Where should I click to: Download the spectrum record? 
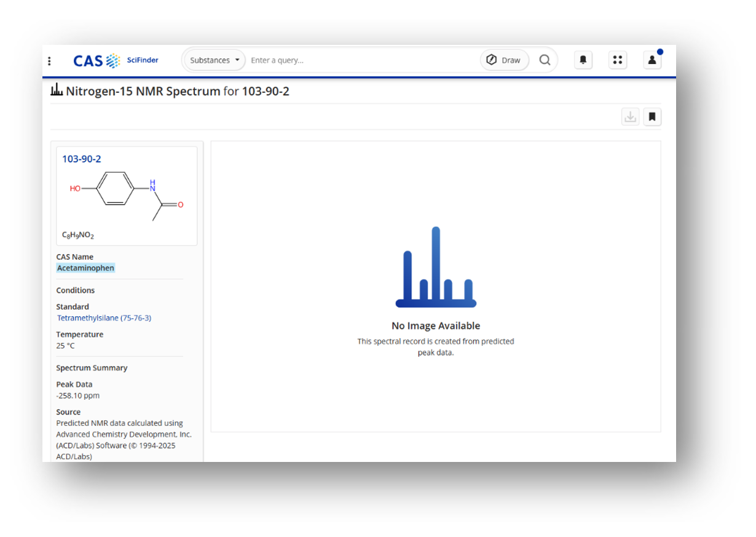pos(631,116)
